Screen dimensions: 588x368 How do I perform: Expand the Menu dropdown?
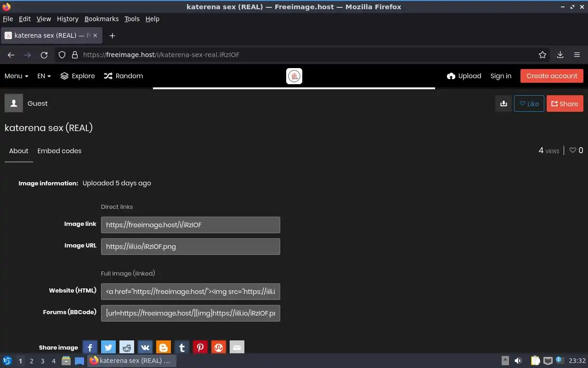pos(17,76)
